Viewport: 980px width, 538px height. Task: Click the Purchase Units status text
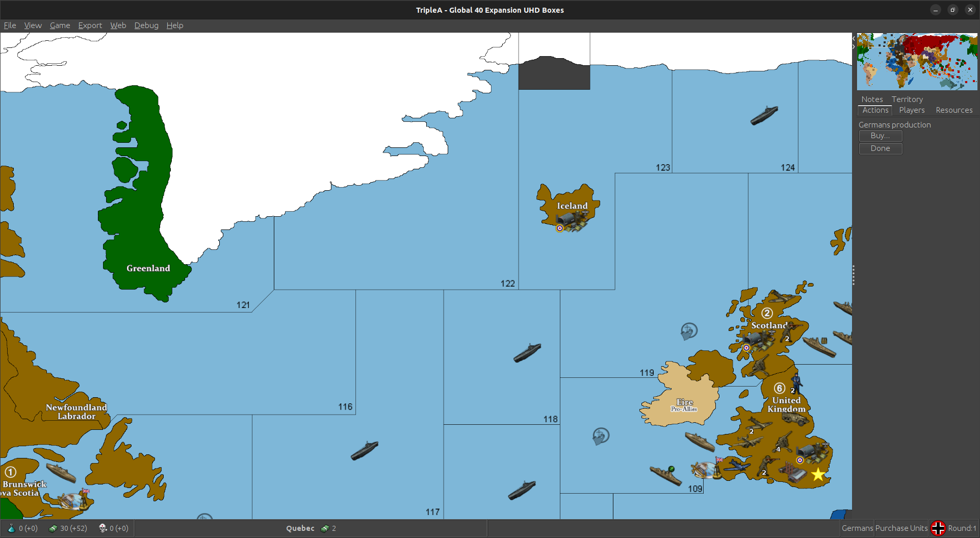point(901,528)
